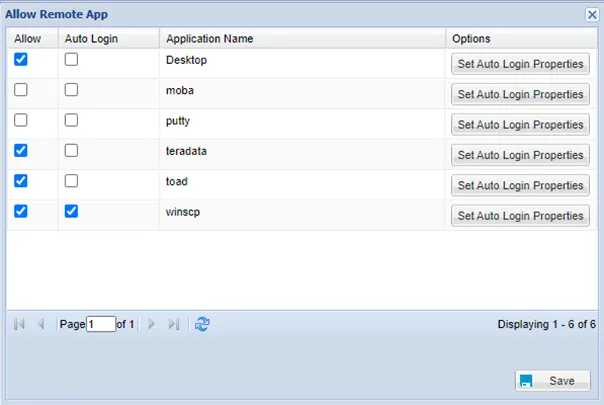The image size is (604, 405).
Task: Go to previous page arrow
Action: tap(41, 324)
